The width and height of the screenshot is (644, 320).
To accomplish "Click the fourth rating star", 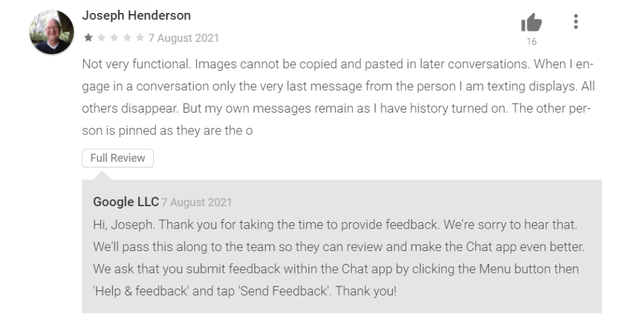I will [x=126, y=38].
